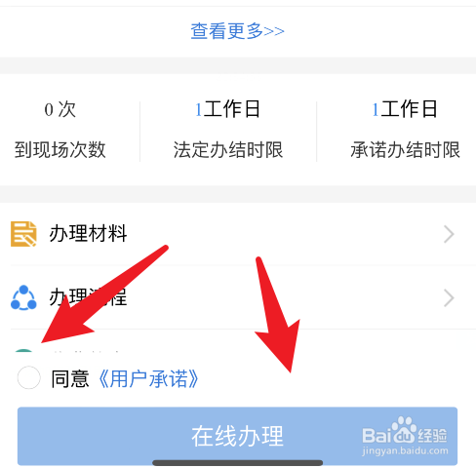Check the 同意 agreement radio circle
The width and height of the screenshot is (476, 468).
coord(29,377)
